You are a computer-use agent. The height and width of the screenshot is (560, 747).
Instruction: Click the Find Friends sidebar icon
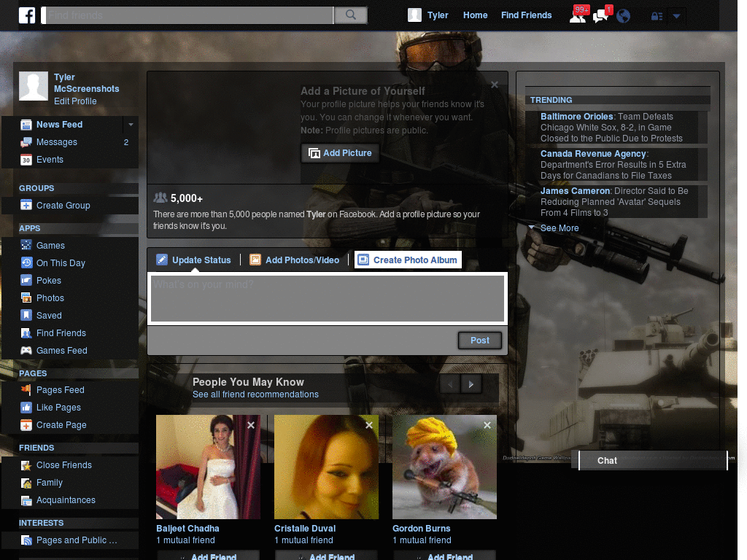(26, 332)
